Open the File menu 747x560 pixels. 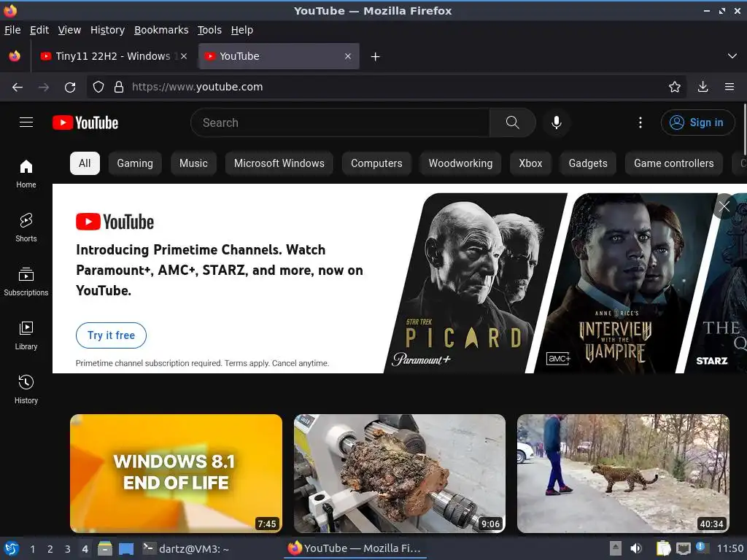pyautogui.click(x=12, y=30)
